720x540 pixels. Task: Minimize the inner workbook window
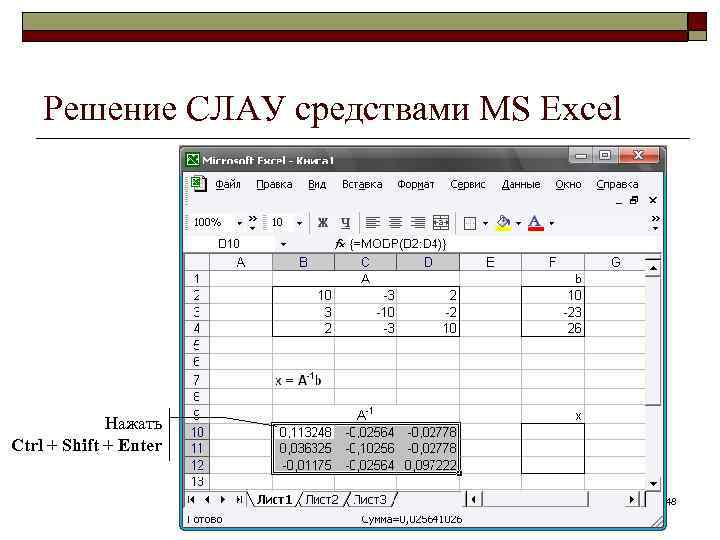[x=619, y=201]
